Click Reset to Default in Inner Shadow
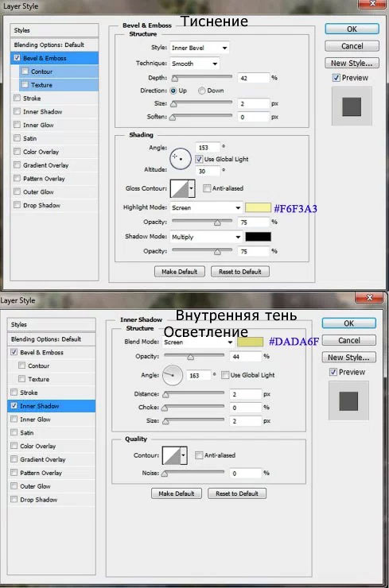Image resolution: width=389 pixels, height=588 pixels. click(x=237, y=493)
